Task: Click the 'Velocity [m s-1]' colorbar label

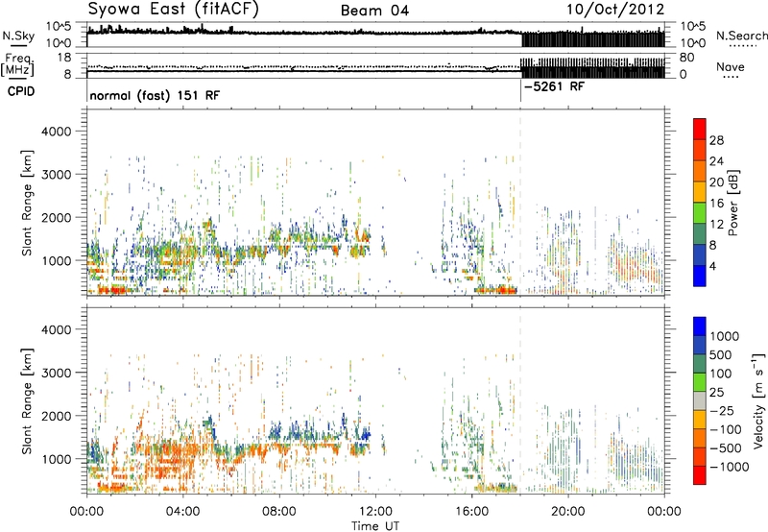Action: 758,400
